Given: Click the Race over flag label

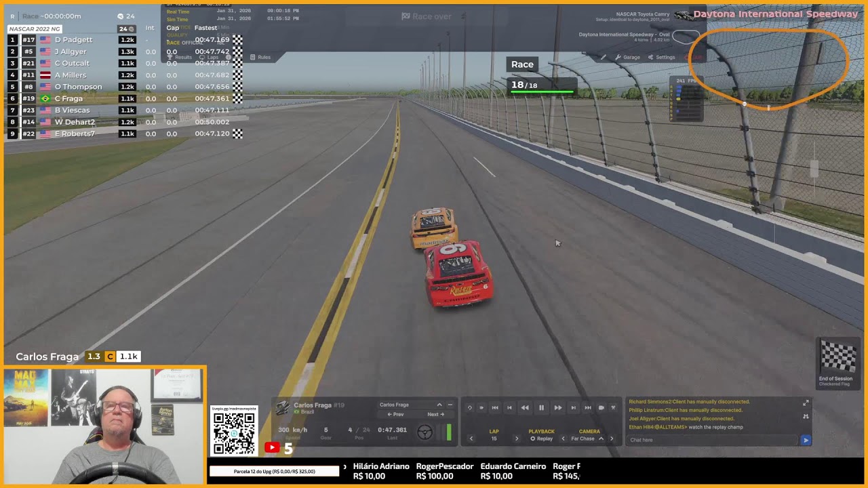Looking at the screenshot, I should (x=427, y=16).
